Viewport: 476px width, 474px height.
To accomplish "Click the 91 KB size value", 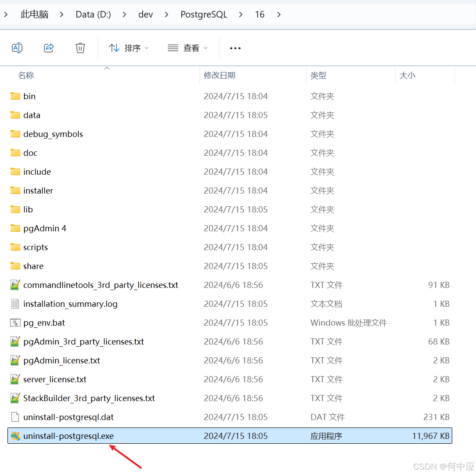I will [439, 285].
